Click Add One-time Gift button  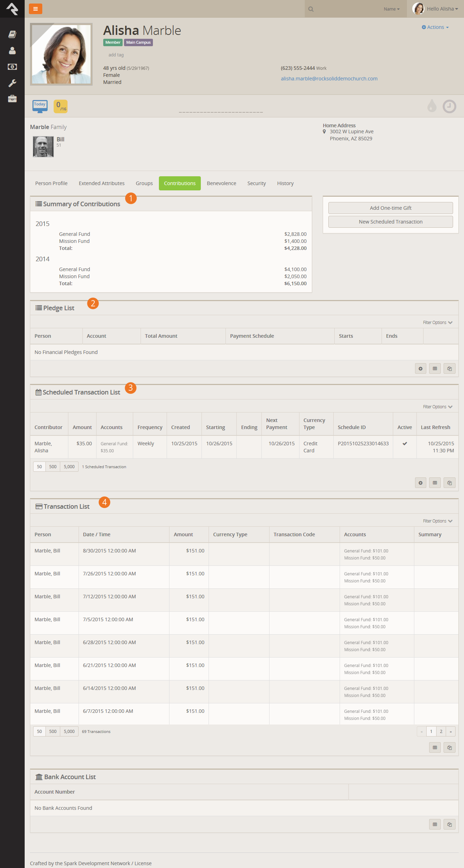tap(390, 208)
